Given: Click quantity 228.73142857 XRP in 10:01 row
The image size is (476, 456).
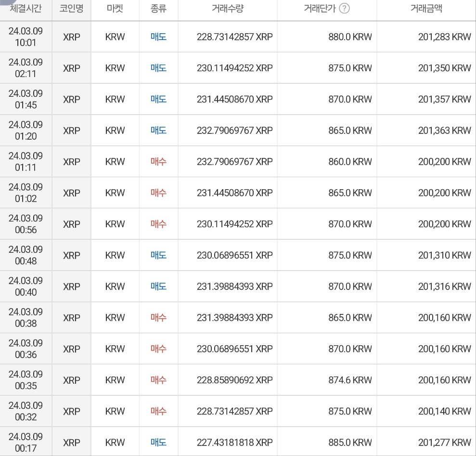Looking at the screenshot, I should pyautogui.click(x=235, y=37).
